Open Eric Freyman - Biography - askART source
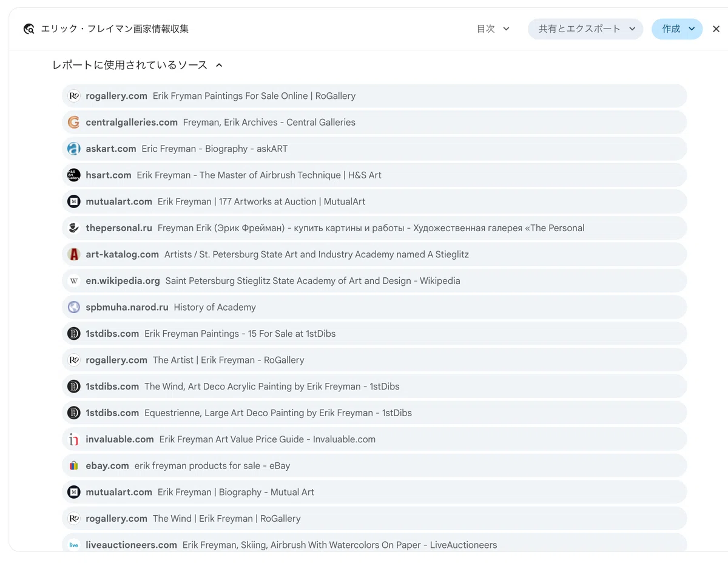Image resolution: width=728 pixels, height=577 pixels. (x=374, y=149)
